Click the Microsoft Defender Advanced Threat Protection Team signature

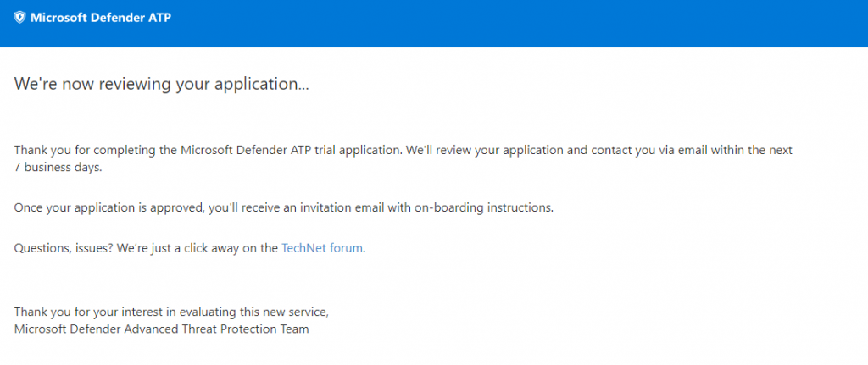[161, 329]
